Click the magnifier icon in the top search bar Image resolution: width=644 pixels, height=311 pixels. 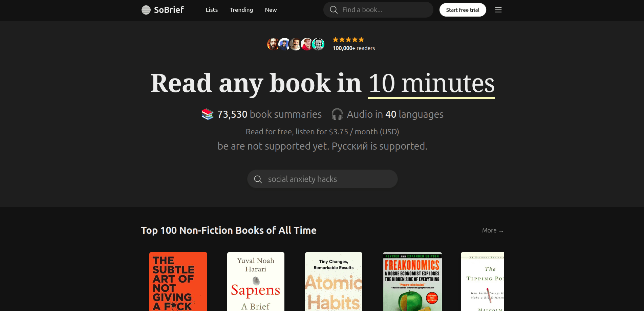point(334,10)
